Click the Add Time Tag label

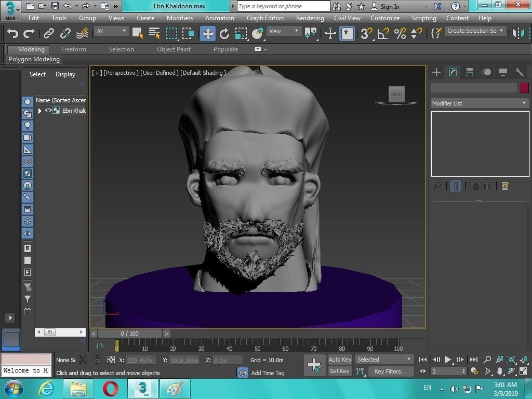click(x=268, y=373)
